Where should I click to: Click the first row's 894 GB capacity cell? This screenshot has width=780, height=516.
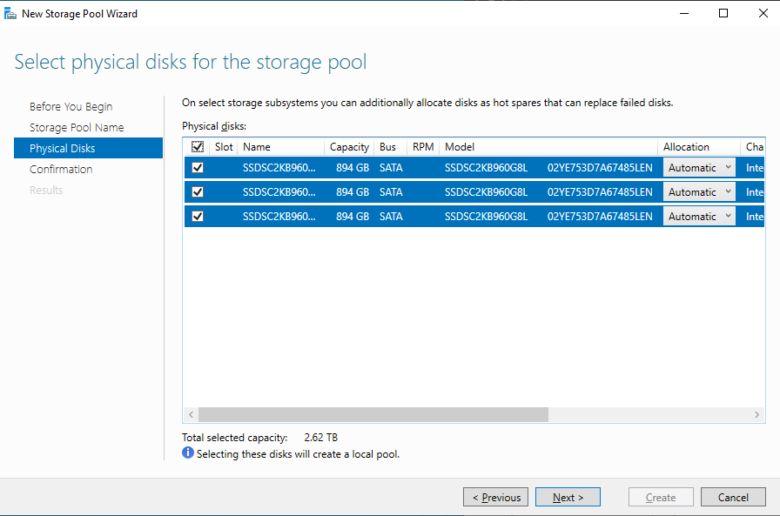pos(352,168)
